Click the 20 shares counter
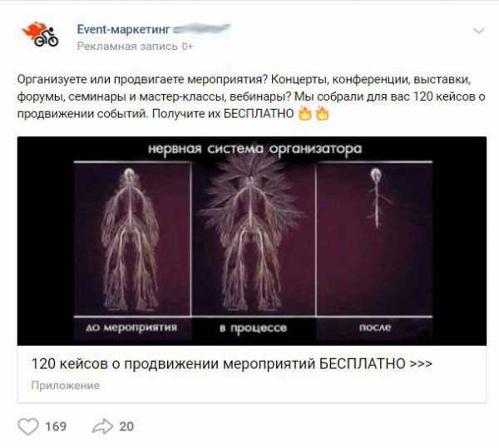This screenshot has width=499, height=448. (x=126, y=426)
